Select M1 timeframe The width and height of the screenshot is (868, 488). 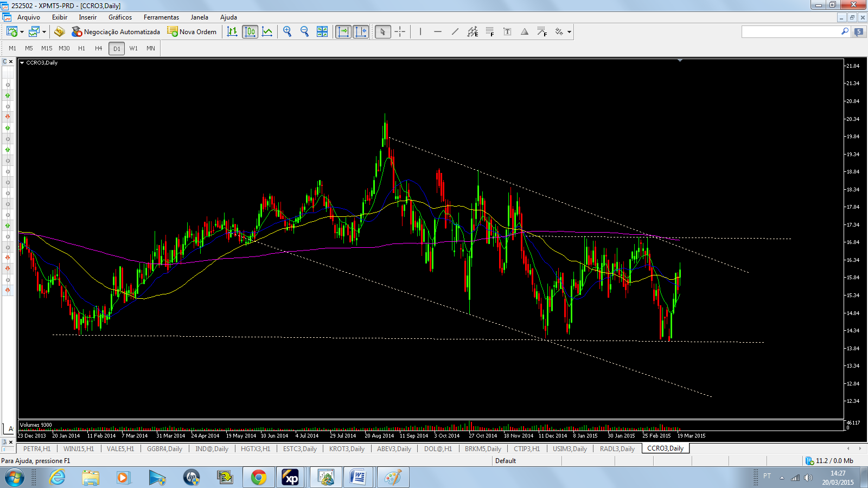(x=12, y=48)
